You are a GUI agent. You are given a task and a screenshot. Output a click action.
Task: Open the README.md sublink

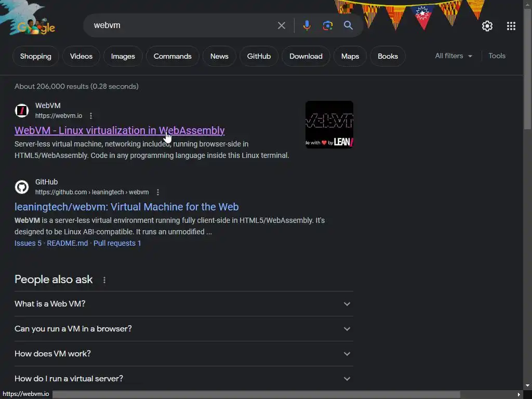pos(67,243)
